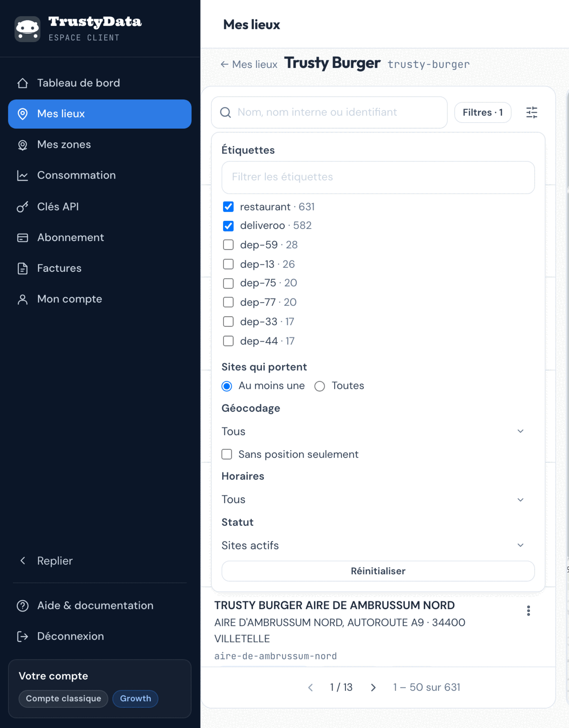Open the Statut Sites actifs dropdown

click(374, 545)
